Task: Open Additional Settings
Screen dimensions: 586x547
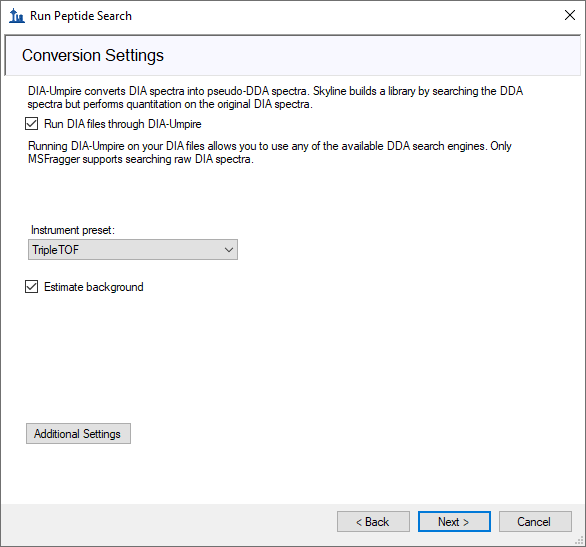Action: (78, 433)
